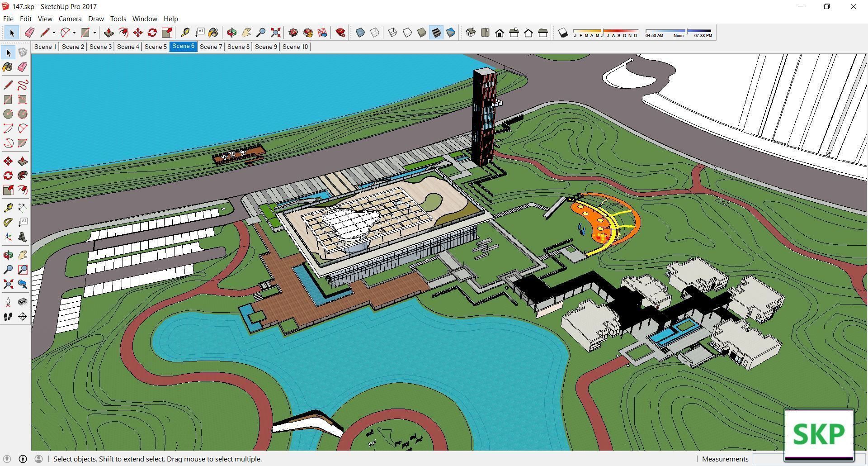Click the model credits info icon

[x=23, y=459]
